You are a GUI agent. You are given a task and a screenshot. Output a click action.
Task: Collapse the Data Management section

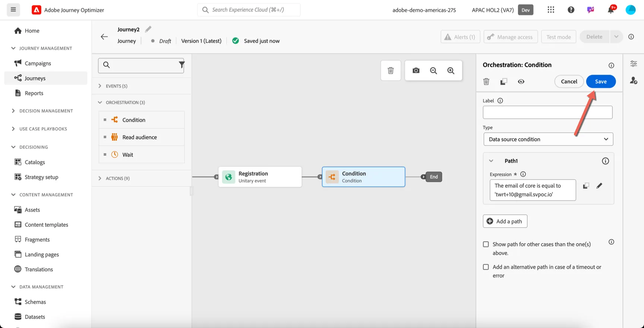point(13,287)
